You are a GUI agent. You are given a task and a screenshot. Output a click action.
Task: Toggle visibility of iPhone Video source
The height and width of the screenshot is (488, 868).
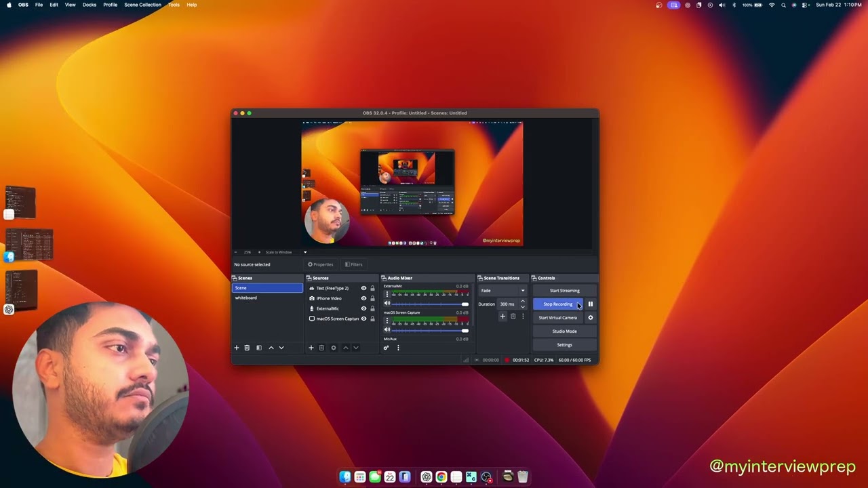pyautogui.click(x=363, y=298)
